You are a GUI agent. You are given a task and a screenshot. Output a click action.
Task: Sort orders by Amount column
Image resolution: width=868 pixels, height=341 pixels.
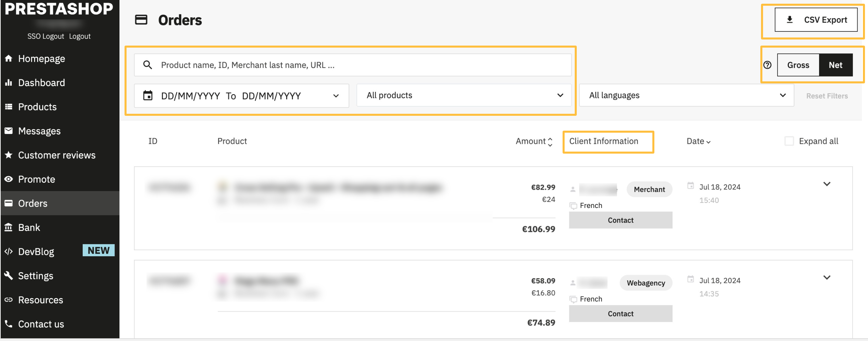(534, 141)
